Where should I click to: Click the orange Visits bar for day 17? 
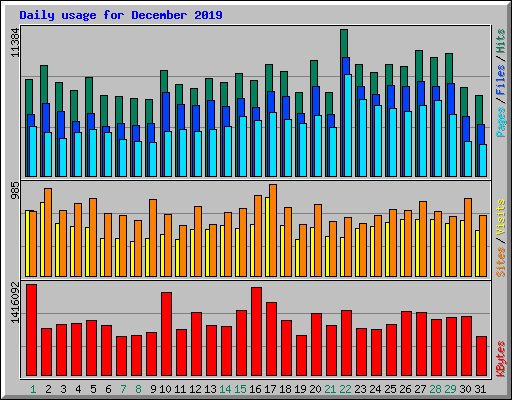click(x=273, y=230)
